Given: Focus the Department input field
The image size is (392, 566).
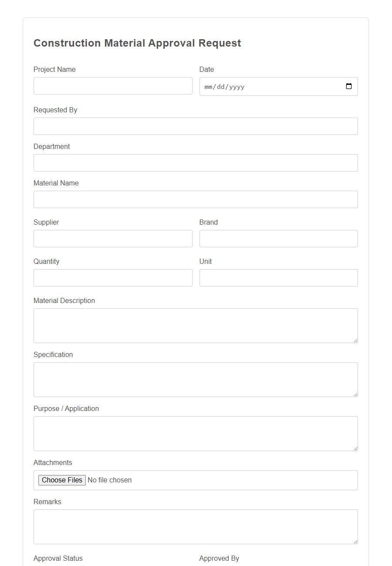Looking at the screenshot, I should pos(196,162).
